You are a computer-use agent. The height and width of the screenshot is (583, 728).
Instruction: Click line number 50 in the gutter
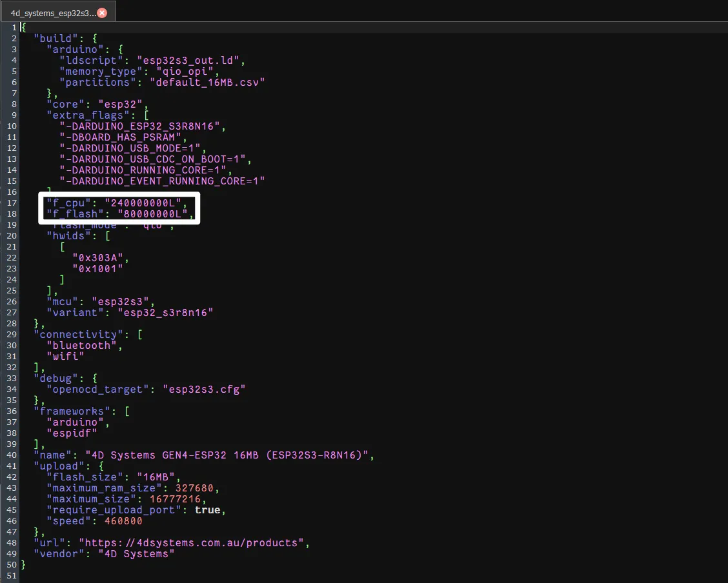(12, 564)
